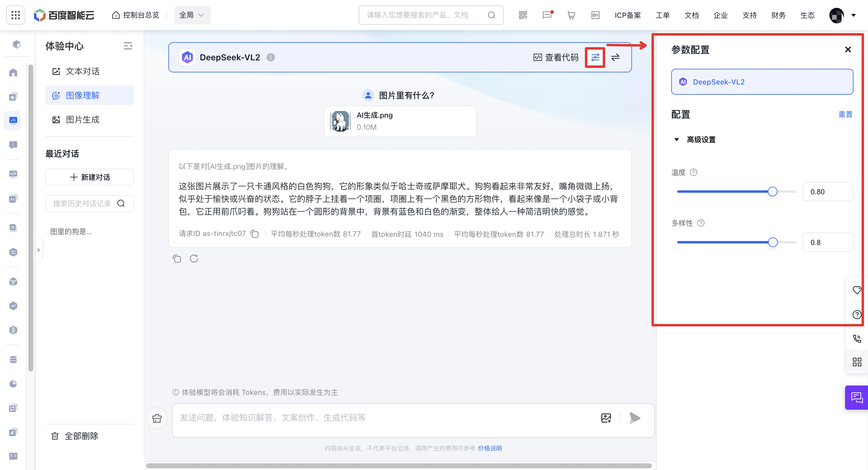
Task: Click 全部删除 to delete all chats
Action: pyautogui.click(x=75, y=436)
